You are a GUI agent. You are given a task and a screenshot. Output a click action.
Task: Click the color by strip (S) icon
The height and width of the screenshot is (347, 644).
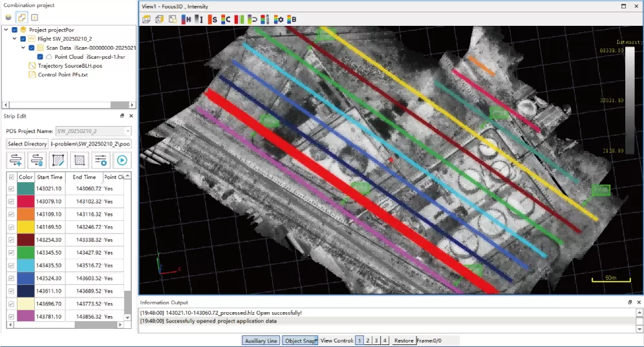213,19
